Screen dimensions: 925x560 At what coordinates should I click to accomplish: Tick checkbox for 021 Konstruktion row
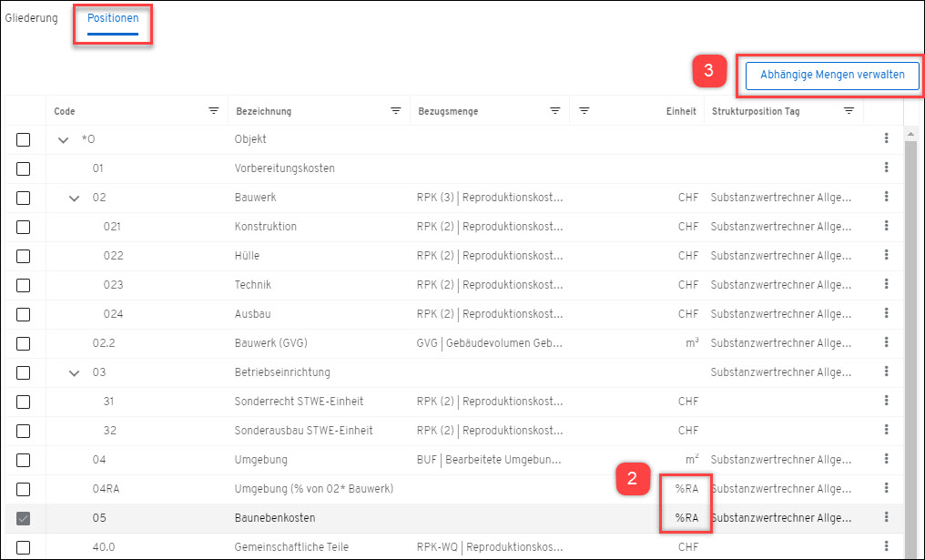pyautogui.click(x=23, y=227)
